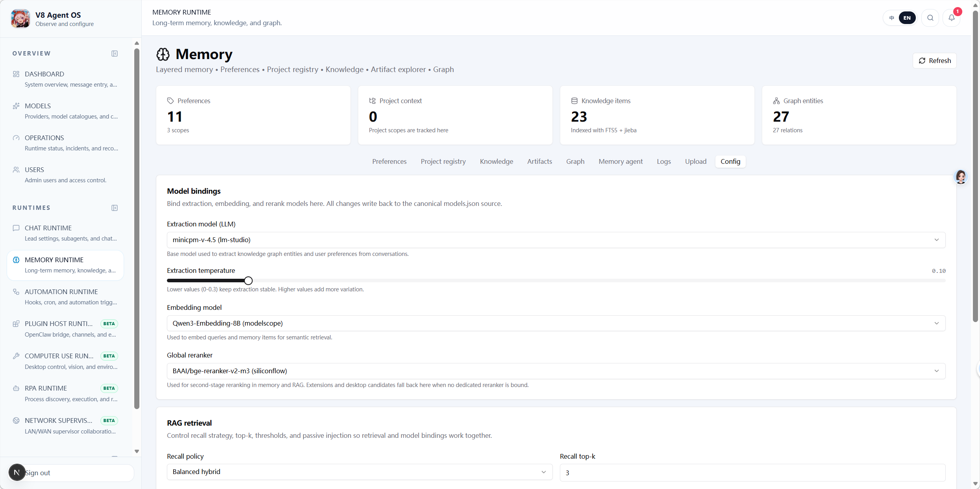The width and height of the screenshot is (980, 489).
Task: Switch to the Memory agent tab
Action: tap(621, 161)
